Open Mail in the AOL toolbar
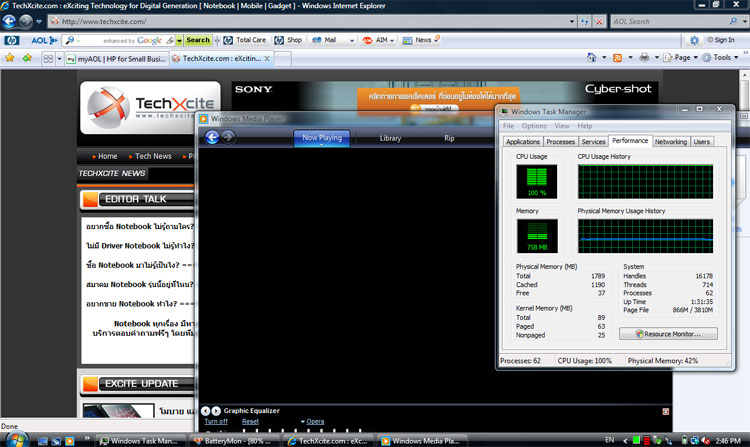The image size is (750, 447). (x=325, y=40)
